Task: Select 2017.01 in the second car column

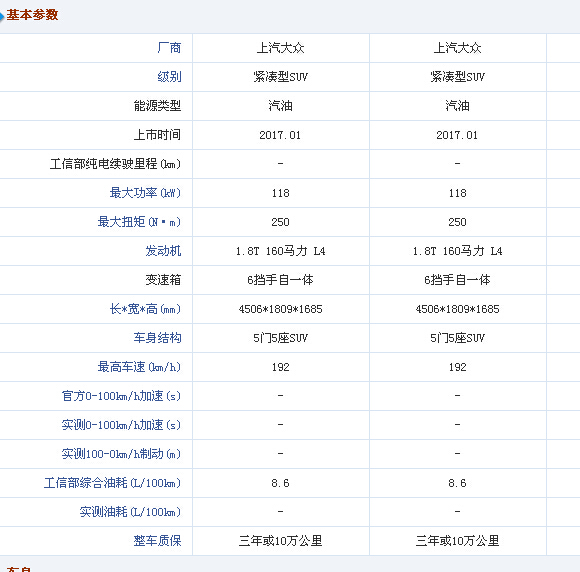Action: click(x=457, y=135)
